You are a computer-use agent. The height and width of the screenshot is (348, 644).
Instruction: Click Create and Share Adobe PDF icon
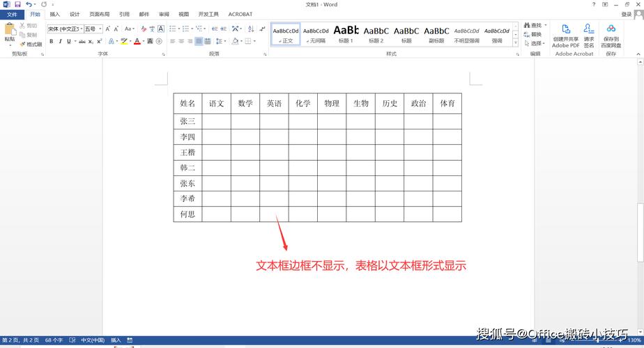(x=565, y=35)
